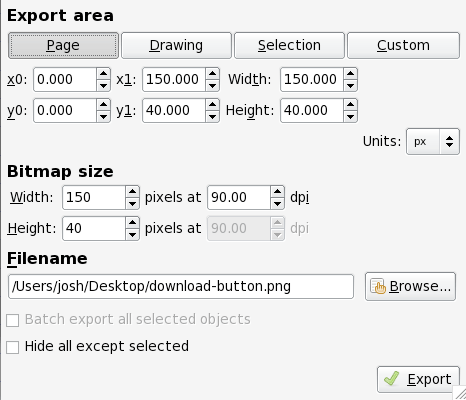This screenshot has width=466, height=400.
Task: Decrease y1 value with down arrow
Action: 212,116
